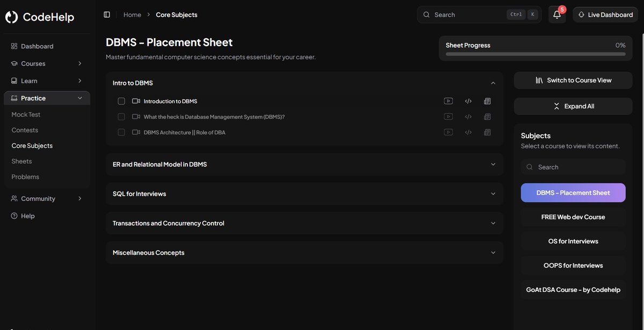Open video for Introduction to DBMS
644x330 pixels.
coord(448,101)
